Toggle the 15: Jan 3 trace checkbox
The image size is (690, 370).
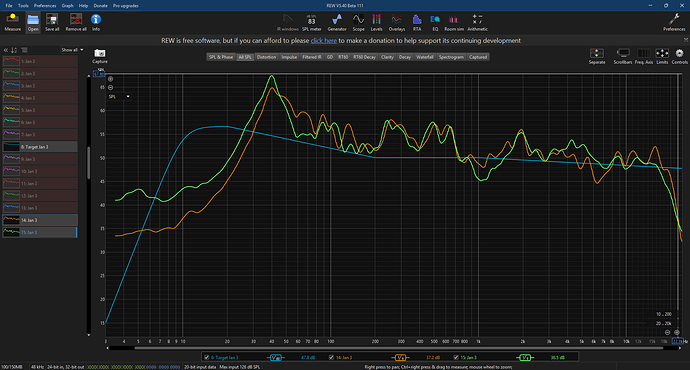(x=456, y=357)
